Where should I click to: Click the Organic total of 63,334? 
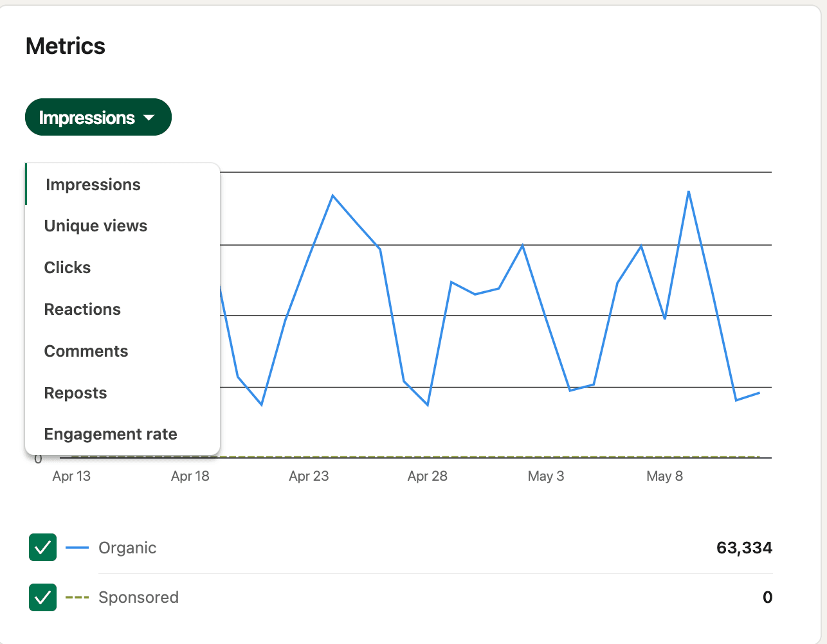coord(745,548)
